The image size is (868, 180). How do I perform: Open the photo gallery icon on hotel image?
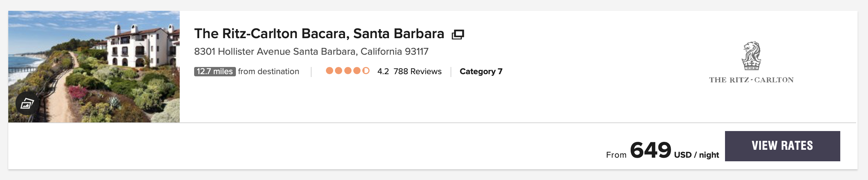coord(27,104)
